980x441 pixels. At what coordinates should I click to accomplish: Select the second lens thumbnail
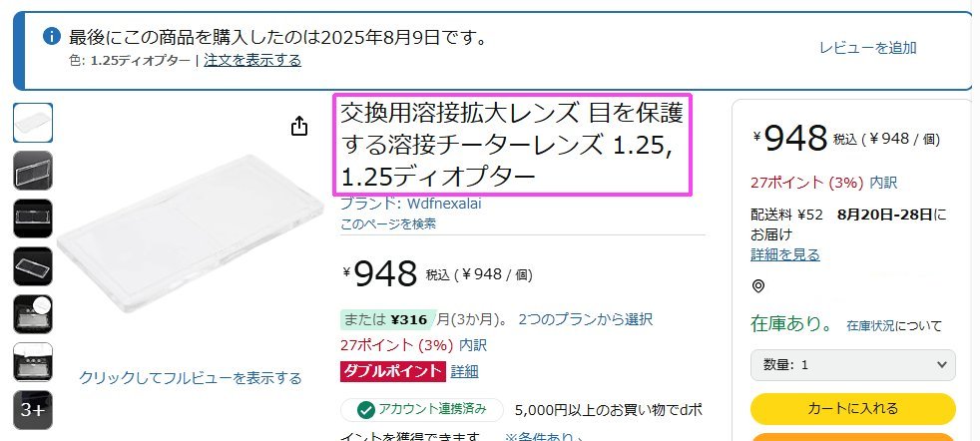coord(33,171)
